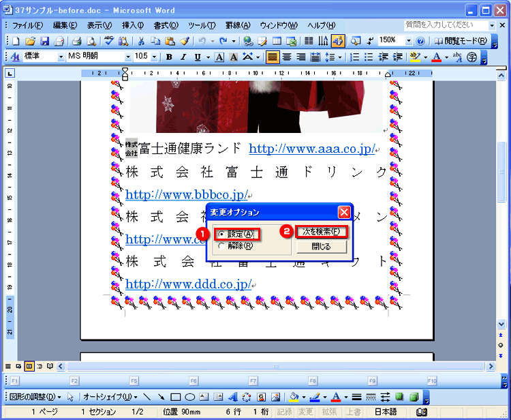The height and width of the screenshot is (420, 511).
Task: Open the 図形の調整(D) menu
Action: point(35,397)
